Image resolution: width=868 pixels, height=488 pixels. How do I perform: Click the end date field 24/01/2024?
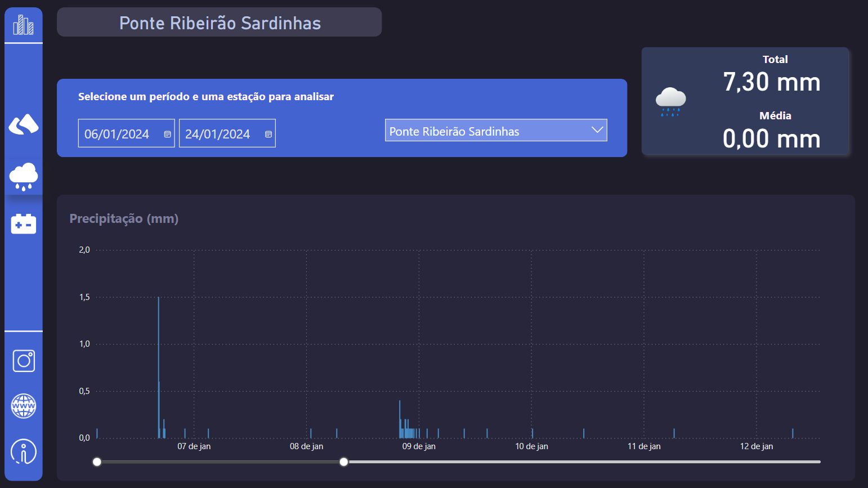(227, 133)
